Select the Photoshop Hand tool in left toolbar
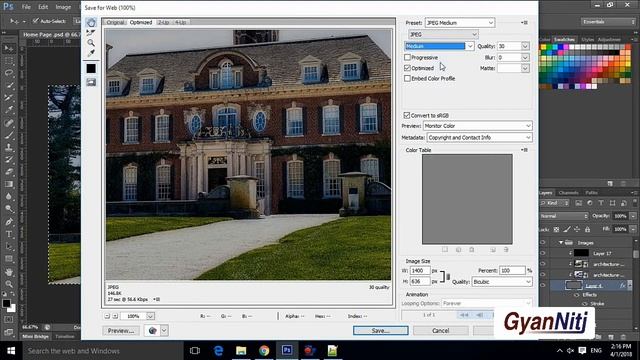This screenshot has width=640, height=360. pyautogui.click(x=9, y=272)
